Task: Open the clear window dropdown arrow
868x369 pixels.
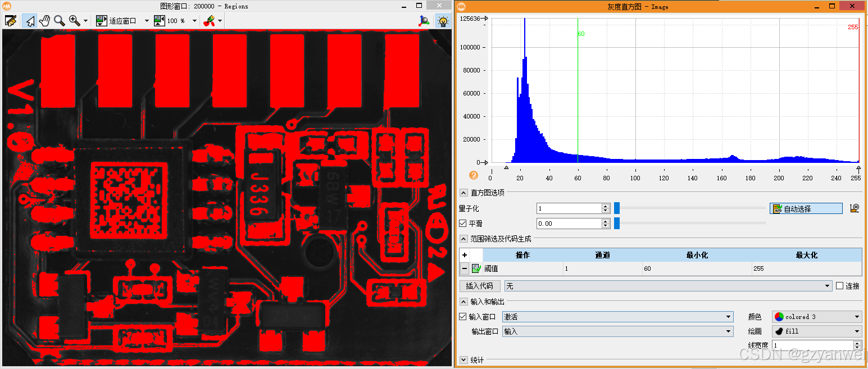Action: click(x=220, y=21)
